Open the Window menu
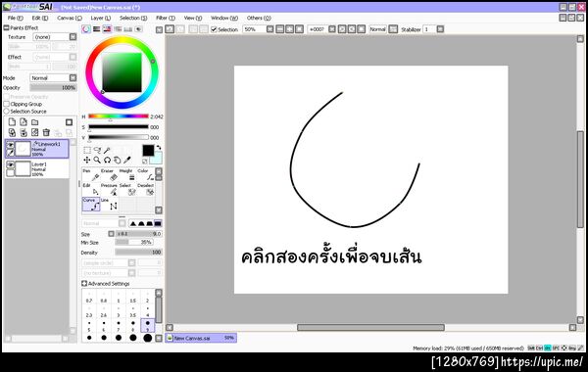Screen dimensions: 588x372 coord(224,18)
